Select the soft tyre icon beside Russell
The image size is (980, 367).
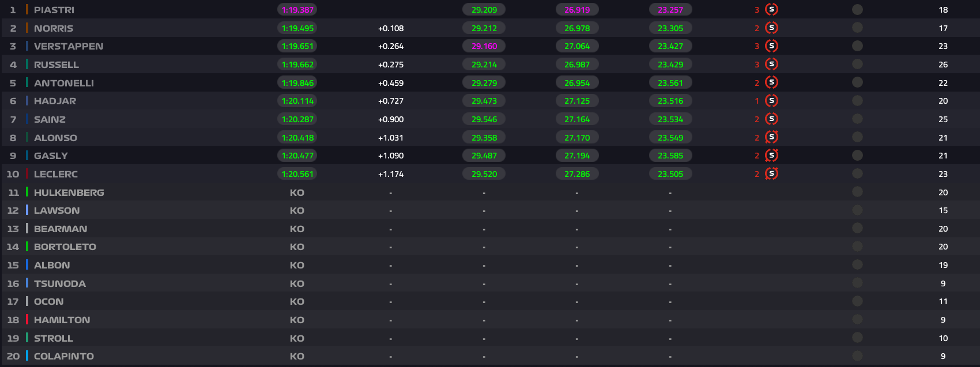tap(771, 64)
